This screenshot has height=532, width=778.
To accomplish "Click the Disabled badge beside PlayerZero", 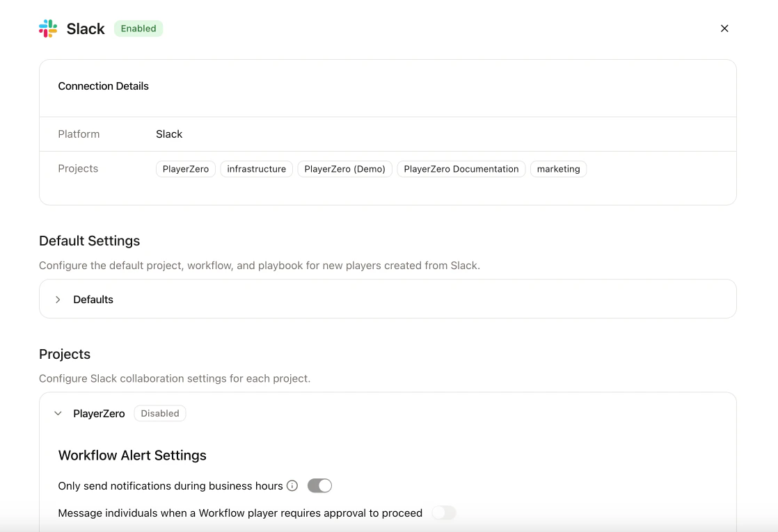I will (159, 413).
